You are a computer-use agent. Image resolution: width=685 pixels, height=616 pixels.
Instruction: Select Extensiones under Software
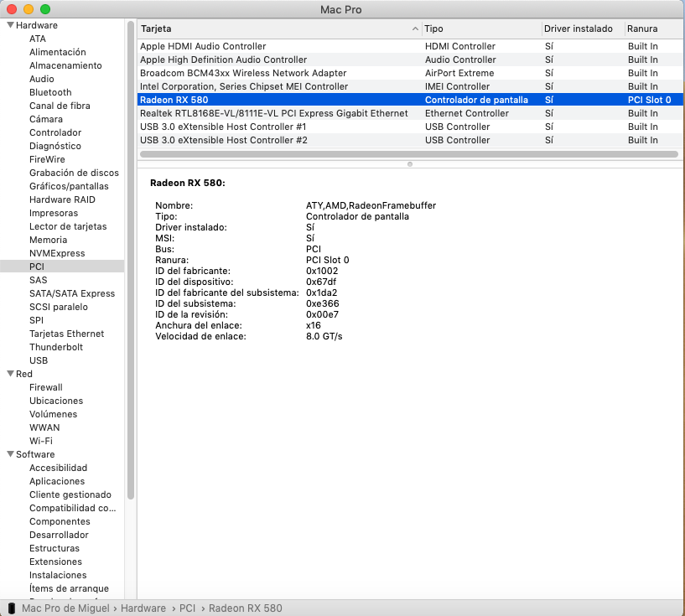point(55,562)
